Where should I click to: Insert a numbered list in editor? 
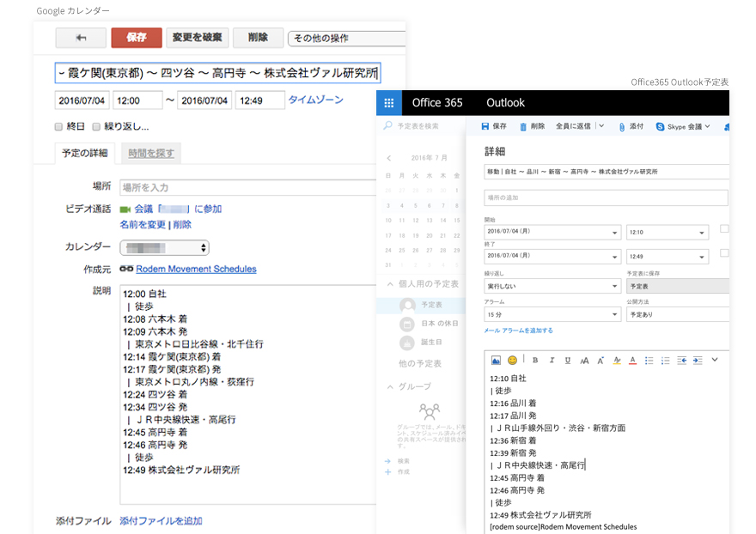[x=665, y=360]
